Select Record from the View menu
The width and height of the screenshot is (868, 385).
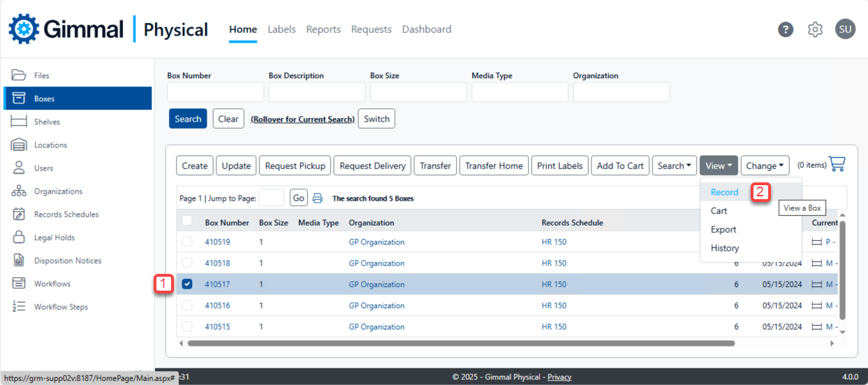coord(724,192)
